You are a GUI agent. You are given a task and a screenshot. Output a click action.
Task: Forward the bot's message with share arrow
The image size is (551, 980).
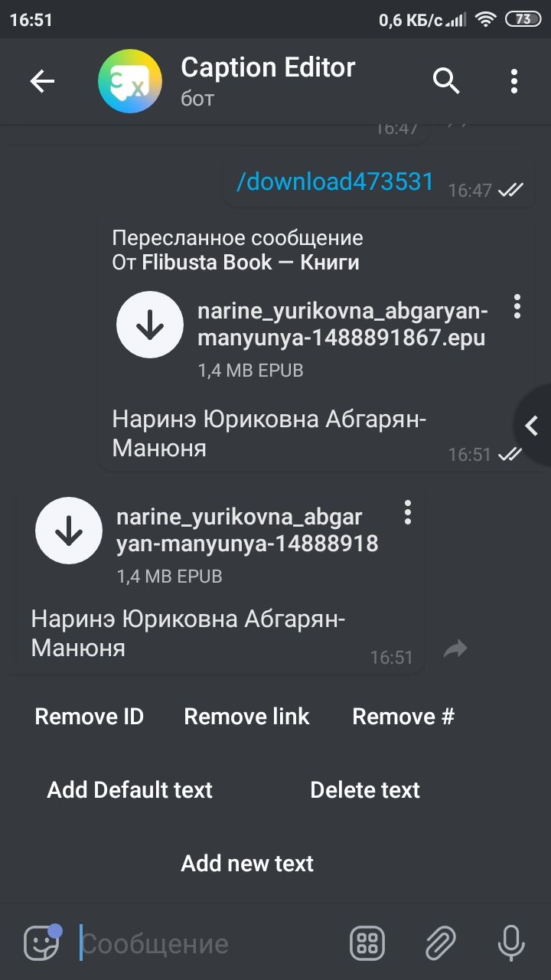coord(455,649)
